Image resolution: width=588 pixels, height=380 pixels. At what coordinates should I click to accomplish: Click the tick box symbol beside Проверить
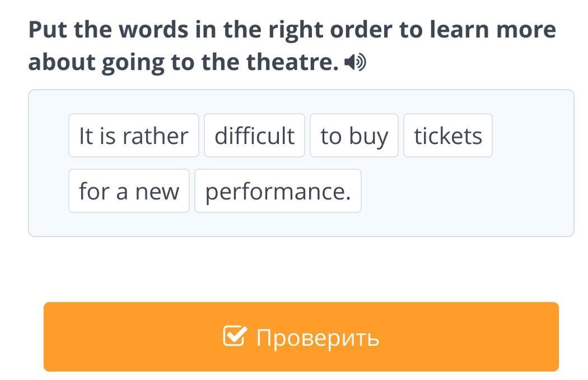click(235, 336)
